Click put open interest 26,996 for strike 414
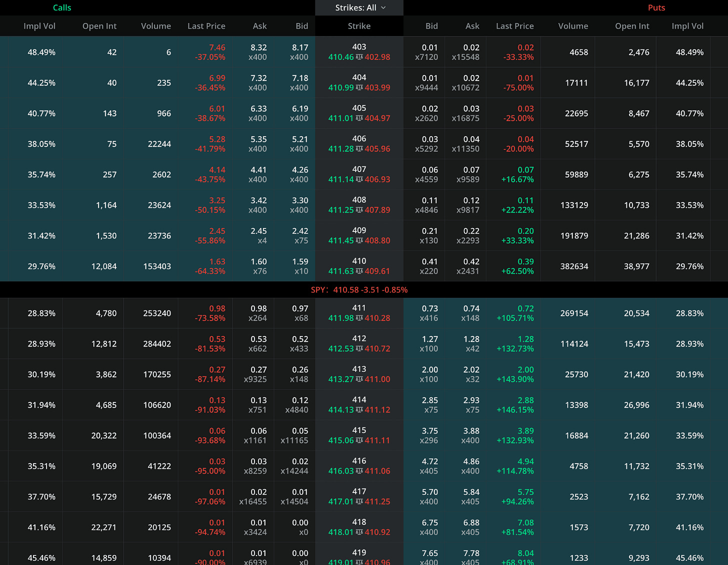This screenshot has height=565, width=728. (636, 405)
